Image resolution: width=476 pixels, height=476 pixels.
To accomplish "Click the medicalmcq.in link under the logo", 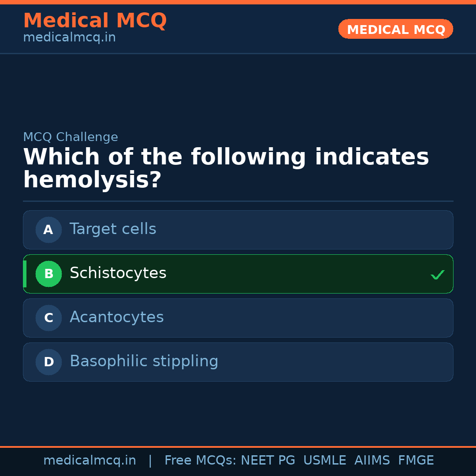I will pyautogui.click(x=69, y=37).
